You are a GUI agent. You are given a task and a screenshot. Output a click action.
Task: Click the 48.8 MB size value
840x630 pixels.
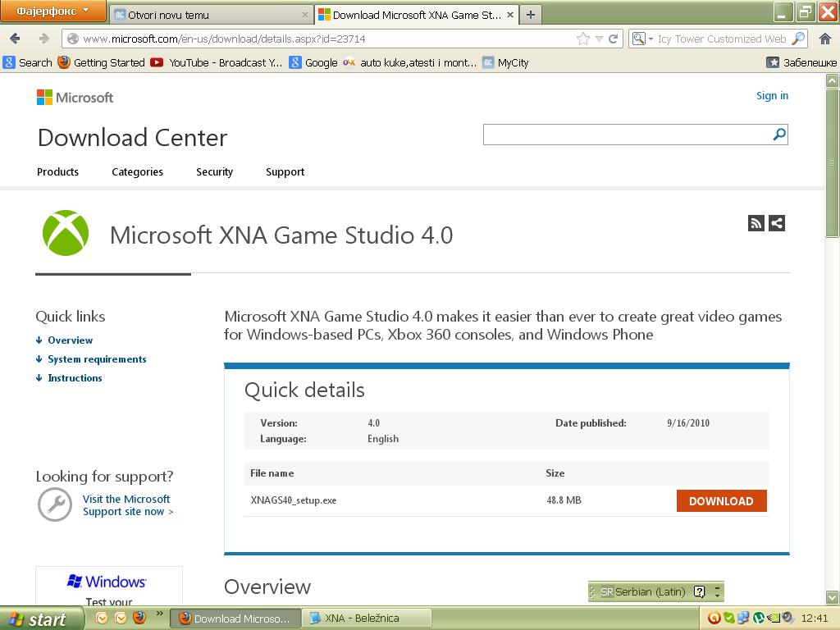(564, 500)
